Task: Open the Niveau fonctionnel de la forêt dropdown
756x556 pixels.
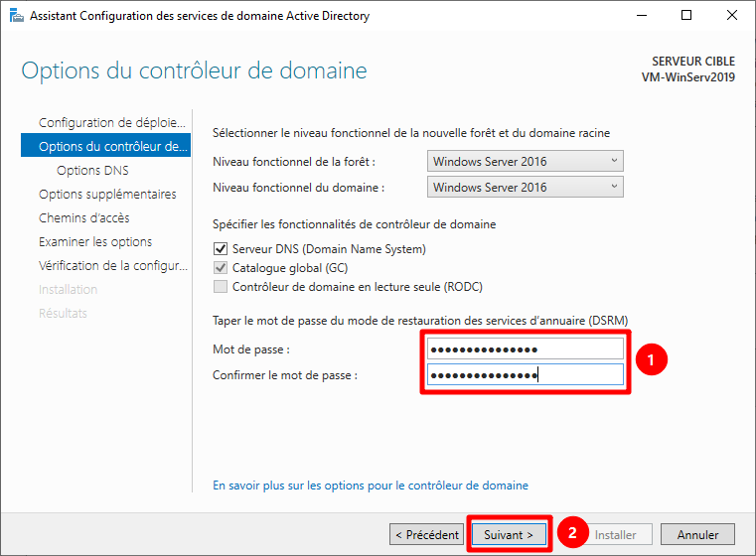Action: click(525, 161)
